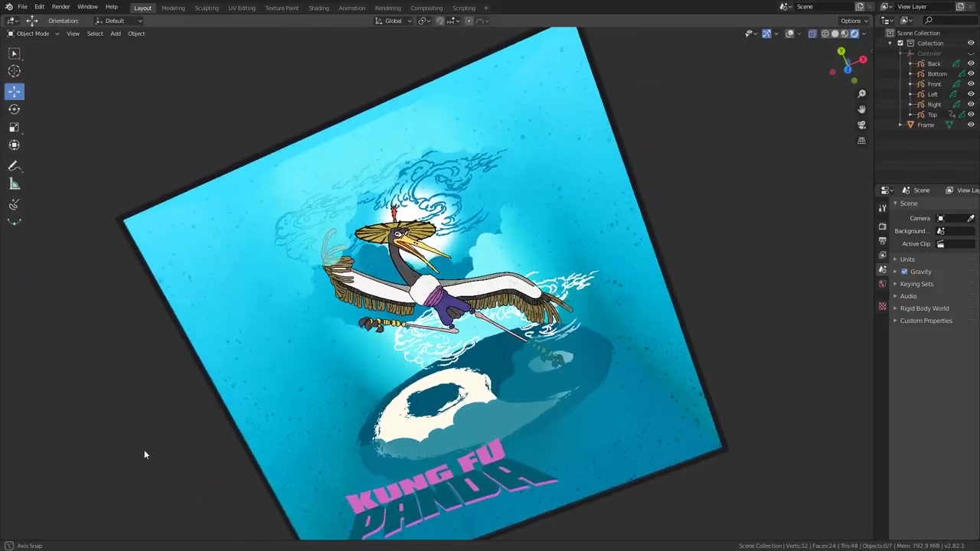The height and width of the screenshot is (551, 980).
Task: Click the Blender logo menu icon
Action: tap(8, 7)
